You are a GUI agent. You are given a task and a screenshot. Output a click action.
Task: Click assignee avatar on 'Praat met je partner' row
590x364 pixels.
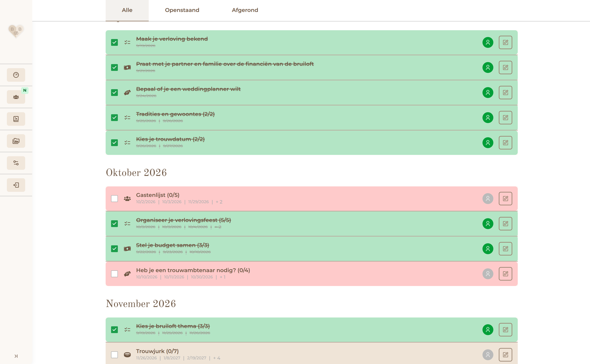click(x=488, y=67)
